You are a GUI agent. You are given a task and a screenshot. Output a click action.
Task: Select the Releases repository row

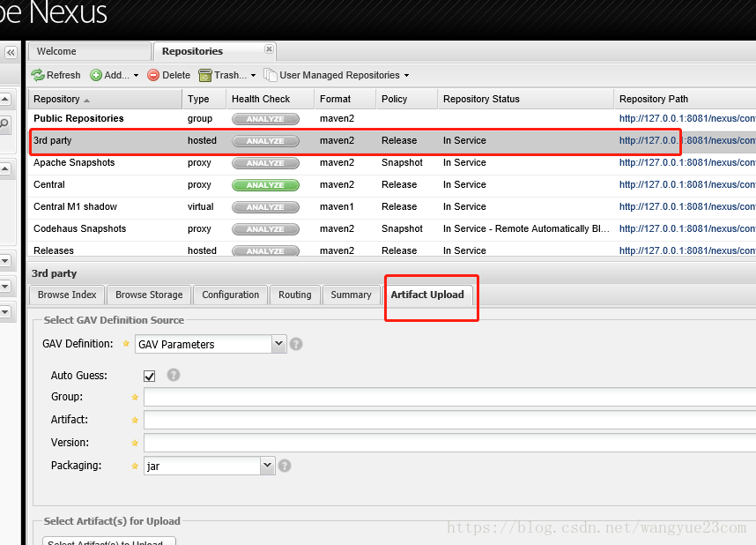(391, 250)
